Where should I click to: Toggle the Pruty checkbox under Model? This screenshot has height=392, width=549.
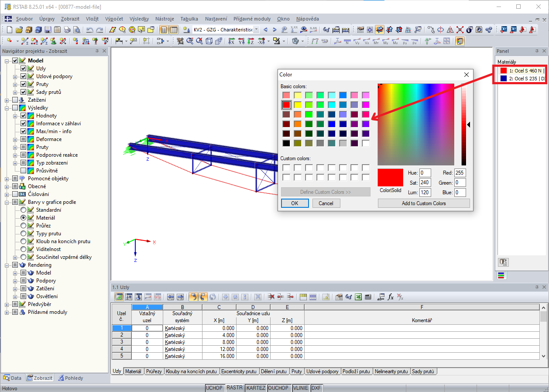24,84
